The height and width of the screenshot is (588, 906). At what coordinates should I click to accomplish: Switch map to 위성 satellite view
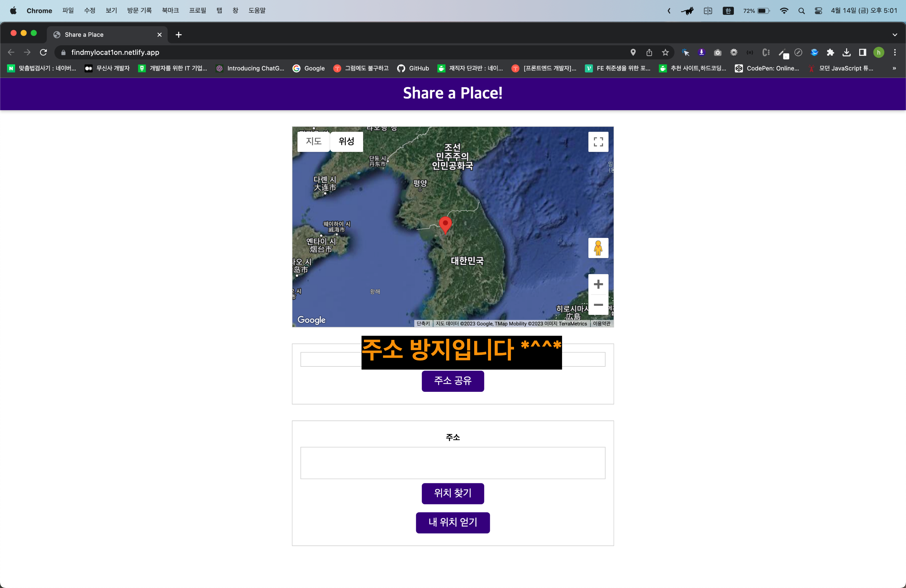(x=346, y=141)
